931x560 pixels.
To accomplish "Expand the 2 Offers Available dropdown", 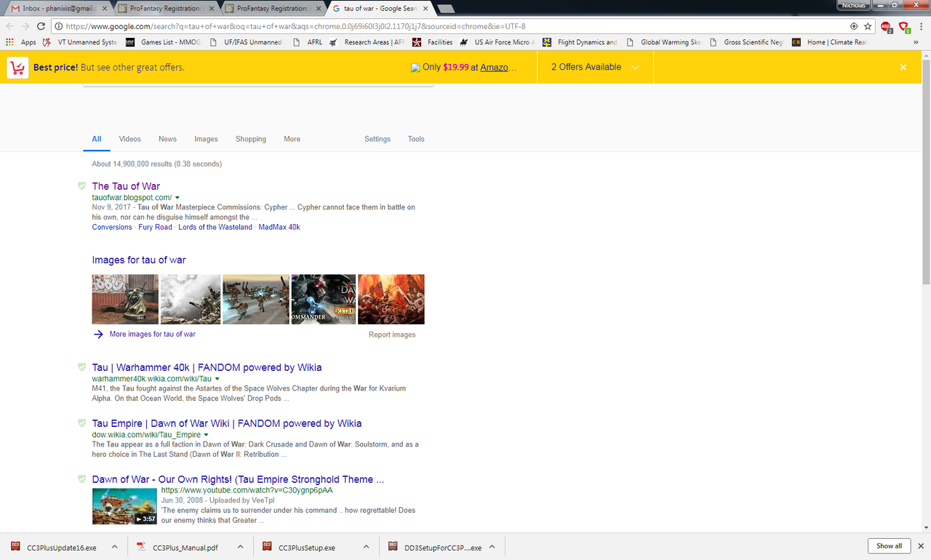I will point(595,67).
